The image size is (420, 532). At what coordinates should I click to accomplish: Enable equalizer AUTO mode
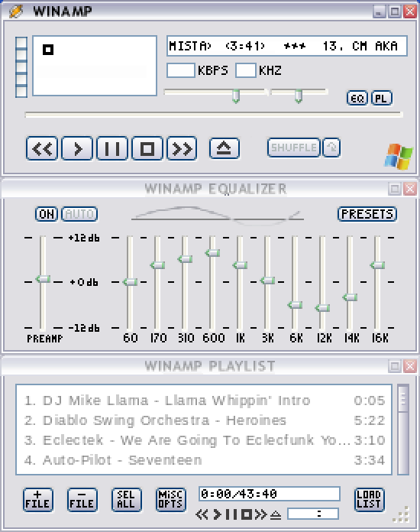click(x=79, y=214)
